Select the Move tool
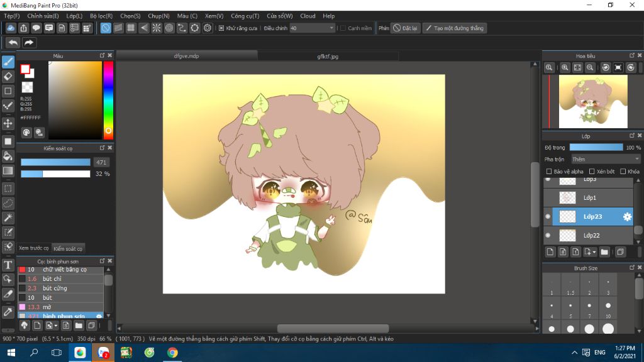Viewport: 644px width, 362px height. click(8, 123)
